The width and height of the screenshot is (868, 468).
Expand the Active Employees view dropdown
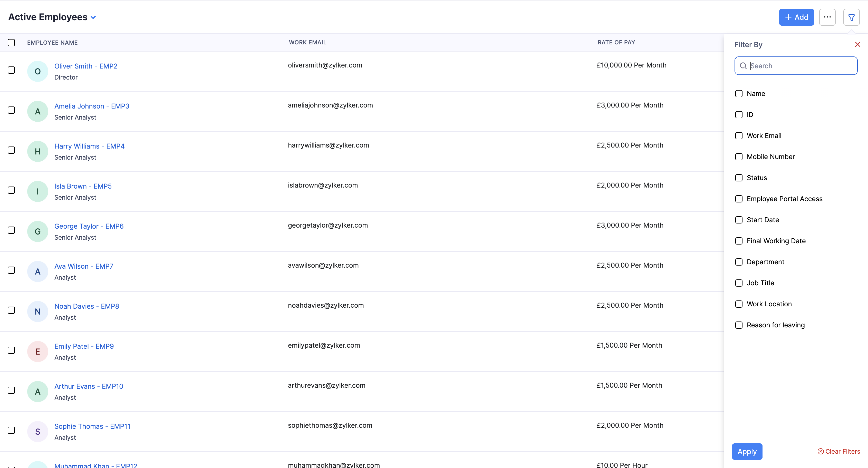coord(93,17)
